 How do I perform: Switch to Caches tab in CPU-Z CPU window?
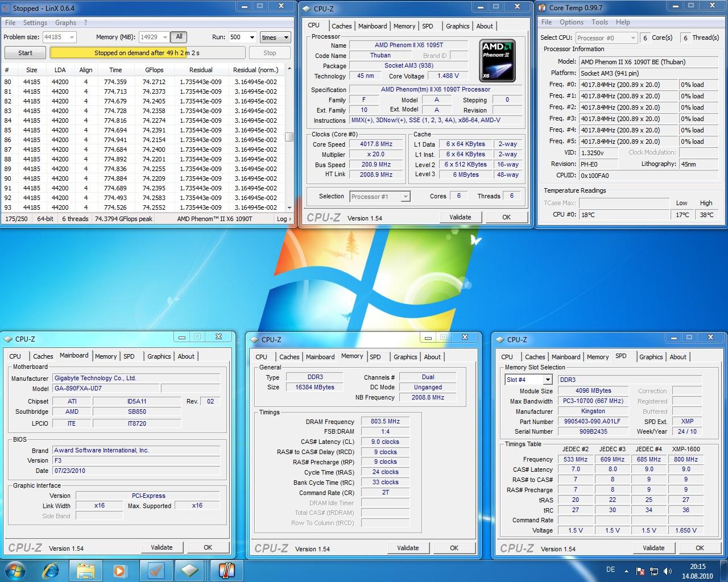coord(341,26)
